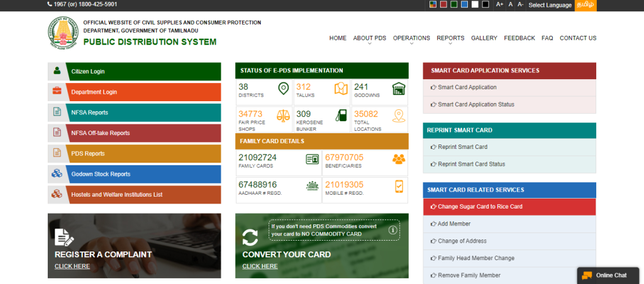Image resolution: width=644 pixels, height=284 pixels.
Task: Decrease font size with A-
Action: click(x=520, y=4)
